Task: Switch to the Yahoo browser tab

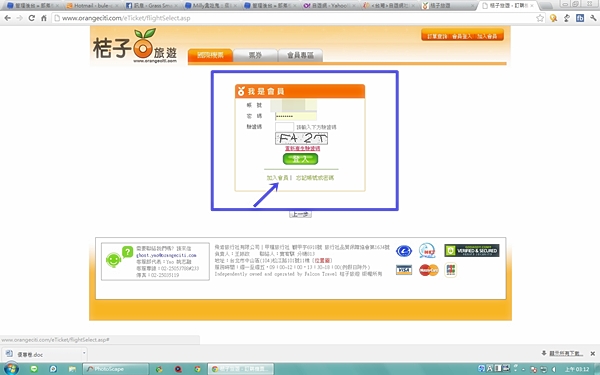Action: [x=329, y=6]
